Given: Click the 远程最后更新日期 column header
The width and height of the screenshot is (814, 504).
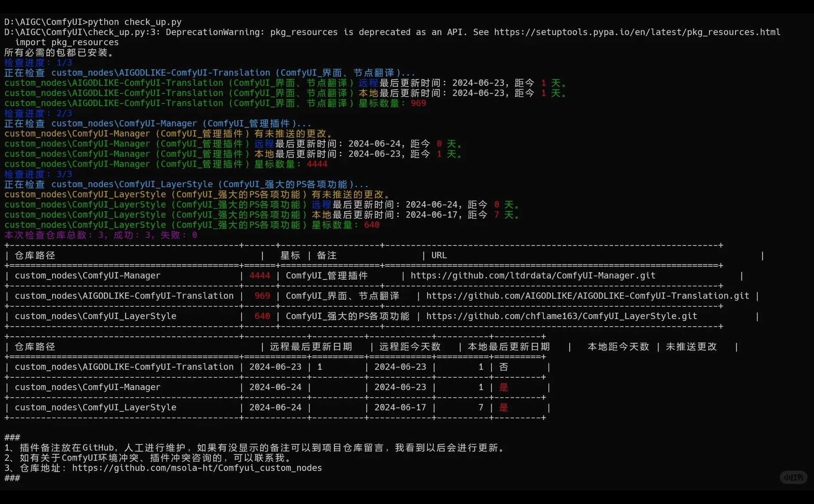Looking at the screenshot, I should pos(310,346).
